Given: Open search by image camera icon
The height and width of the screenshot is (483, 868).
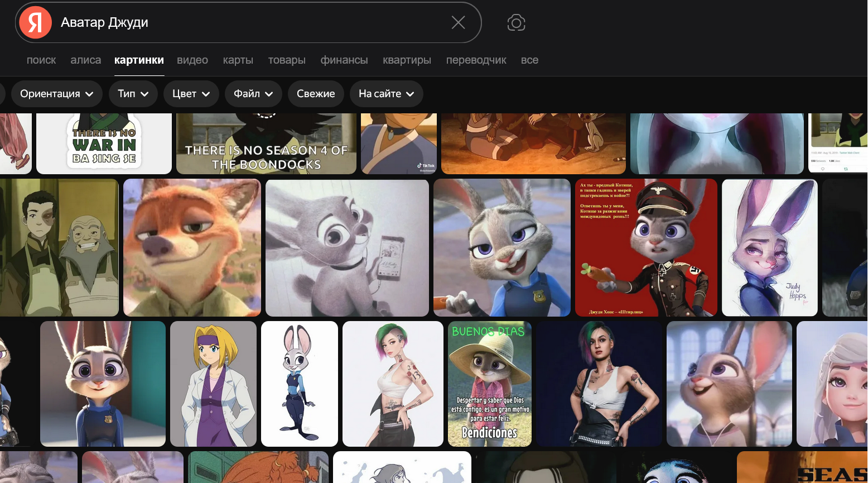Looking at the screenshot, I should coord(516,23).
